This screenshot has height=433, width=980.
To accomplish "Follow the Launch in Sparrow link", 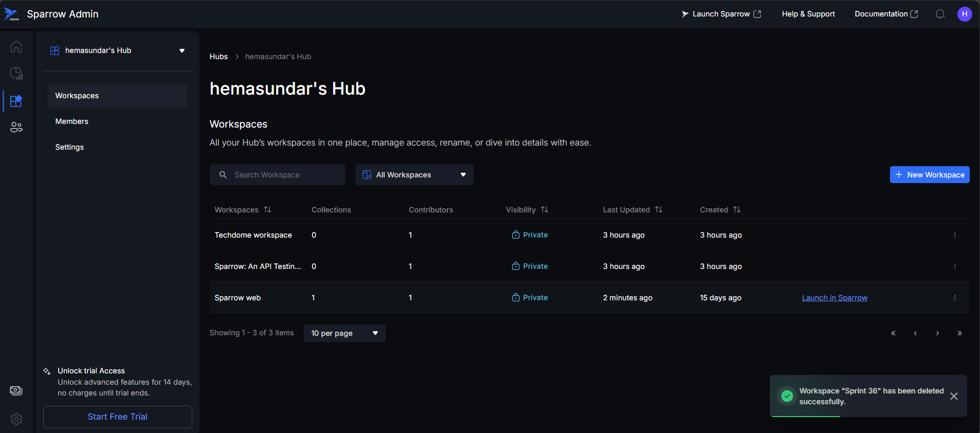I will pyautogui.click(x=834, y=298).
